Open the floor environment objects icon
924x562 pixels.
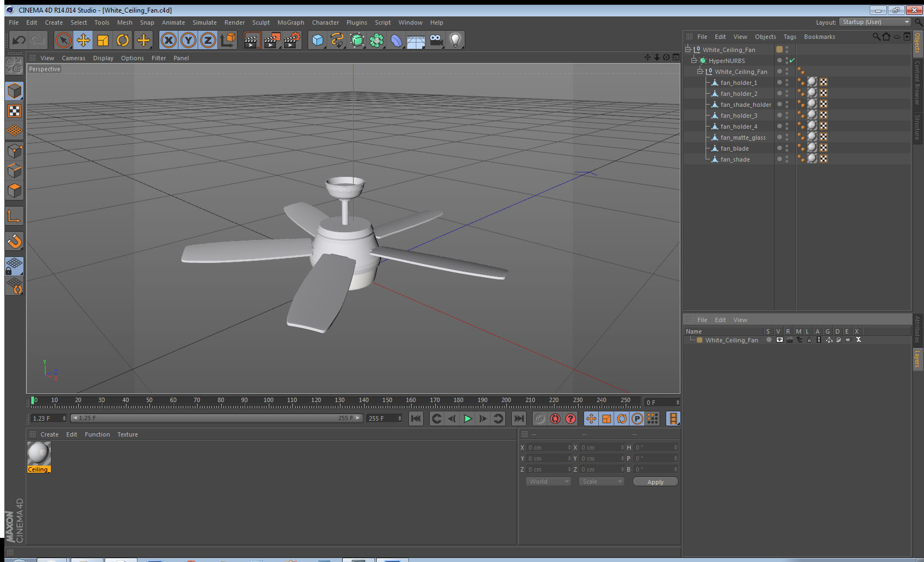tap(416, 40)
